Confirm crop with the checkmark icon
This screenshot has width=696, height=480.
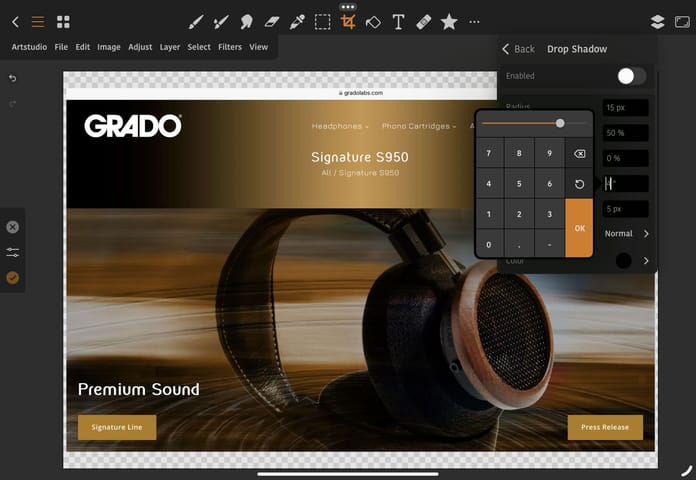tap(12, 278)
